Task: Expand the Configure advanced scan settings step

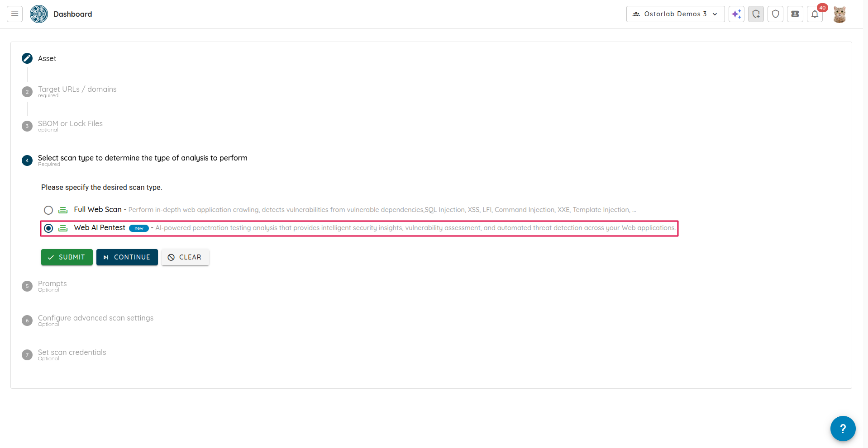Action: pyautogui.click(x=95, y=318)
